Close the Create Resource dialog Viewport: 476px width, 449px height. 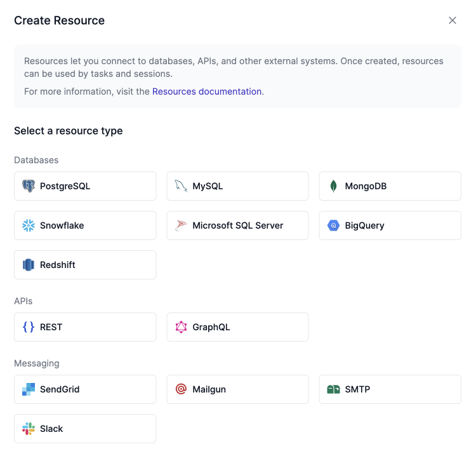coord(453,20)
